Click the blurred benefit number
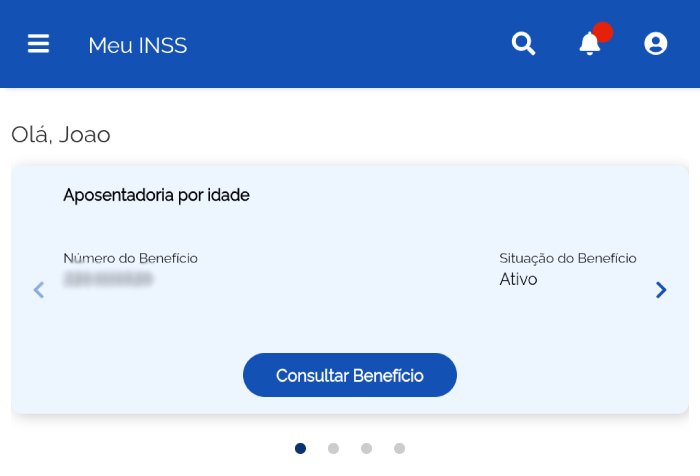700x476 pixels. [108, 280]
